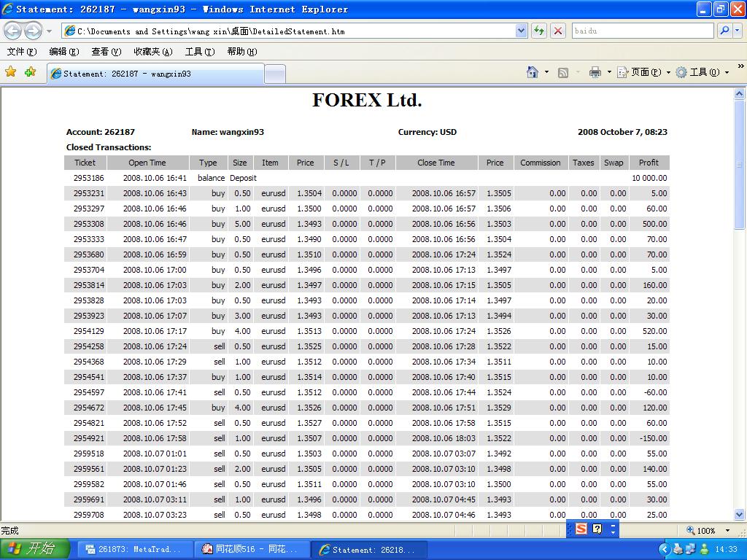Open the Favorites Center star icon
747x560 pixels.
pyautogui.click(x=11, y=72)
